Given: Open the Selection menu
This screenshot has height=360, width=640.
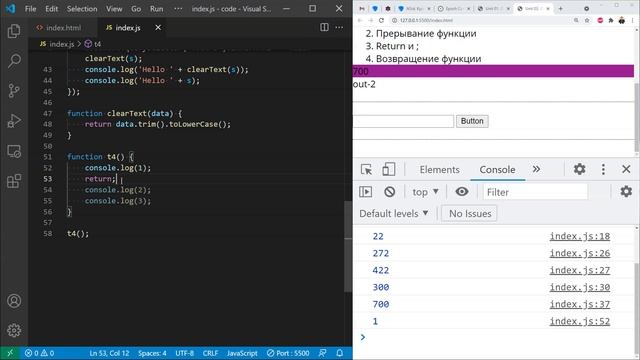Looking at the screenshot, I should click(82, 9).
